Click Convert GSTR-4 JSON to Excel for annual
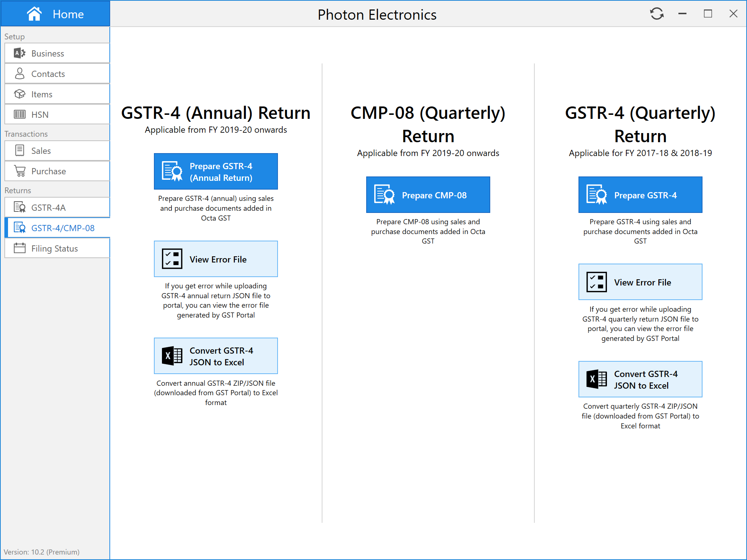 (216, 356)
